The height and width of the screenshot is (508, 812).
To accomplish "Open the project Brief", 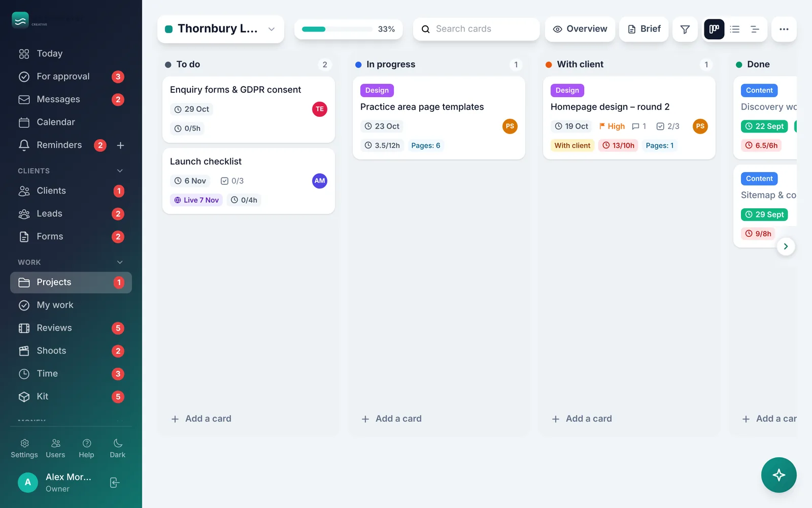I will 644,29.
